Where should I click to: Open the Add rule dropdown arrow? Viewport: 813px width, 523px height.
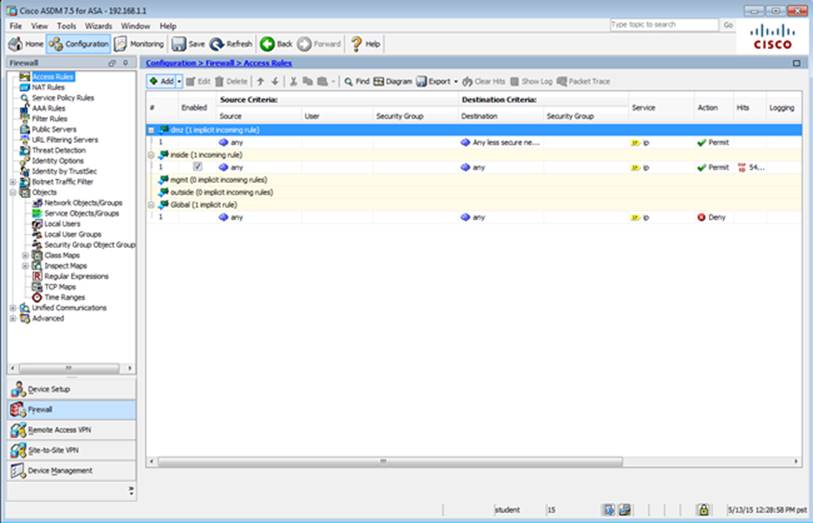click(x=179, y=81)
